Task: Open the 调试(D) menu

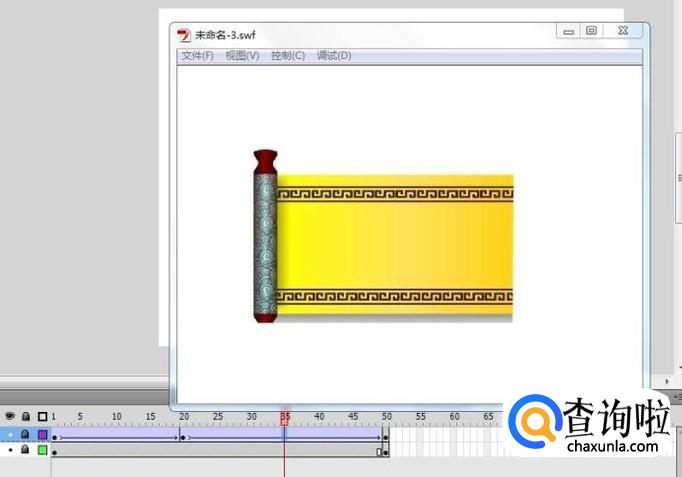Action: point(334,56)
